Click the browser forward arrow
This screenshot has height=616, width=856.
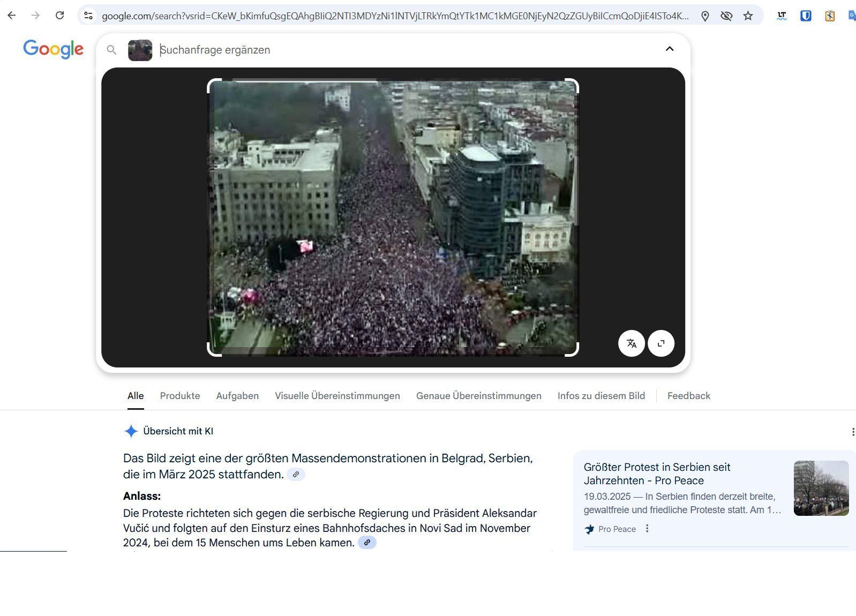pyautogui.click(x=35, y=16)
